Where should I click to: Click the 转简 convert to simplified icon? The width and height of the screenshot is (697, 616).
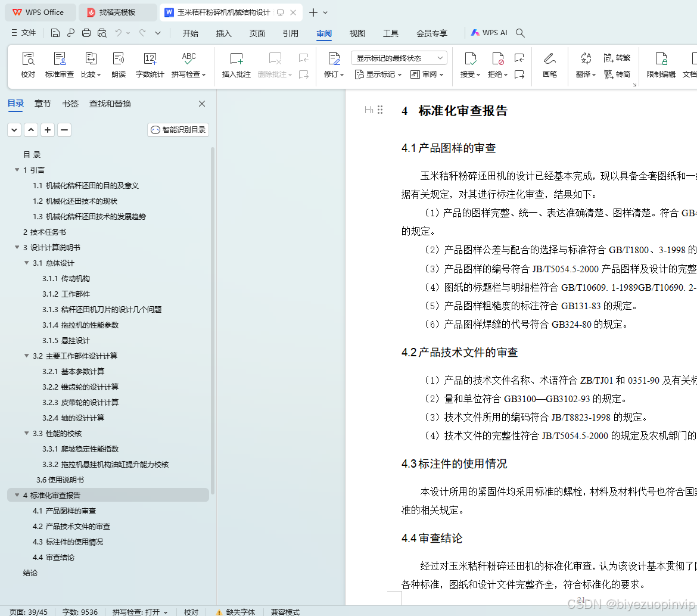click(617, 74)
